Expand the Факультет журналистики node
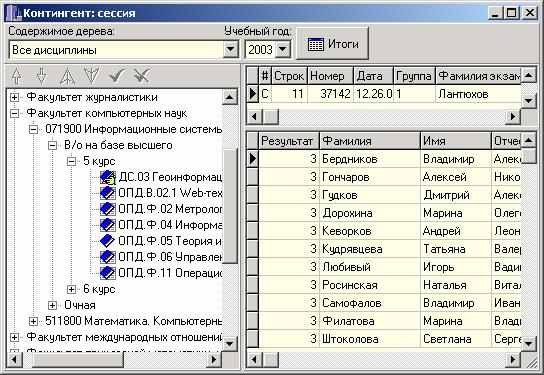Viewport: 544px width, 375px height. [x=15, y=97]
